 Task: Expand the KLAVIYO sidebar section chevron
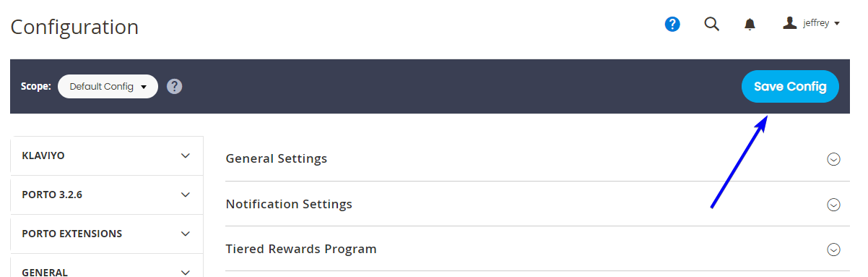[x=186, y=155]
